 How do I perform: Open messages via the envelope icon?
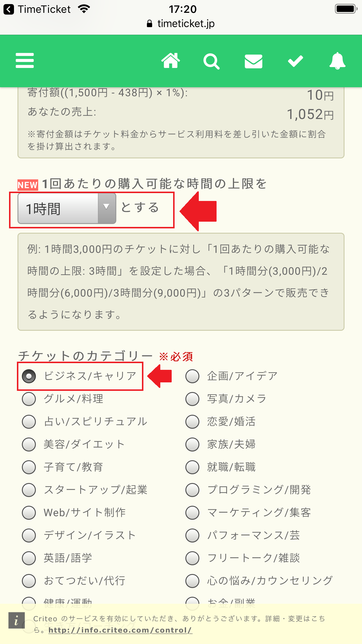coord(253,62)
